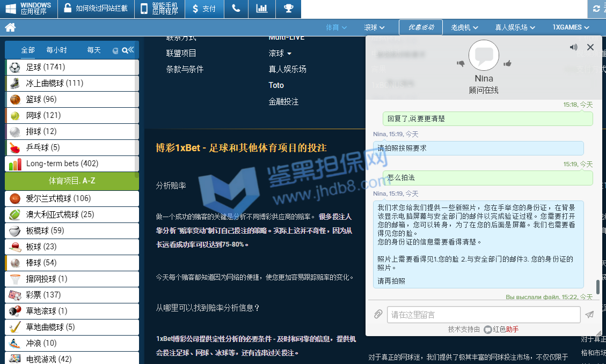Send the chat message with paper plane
The image size is (606, 364).
(x=589, y=315)
